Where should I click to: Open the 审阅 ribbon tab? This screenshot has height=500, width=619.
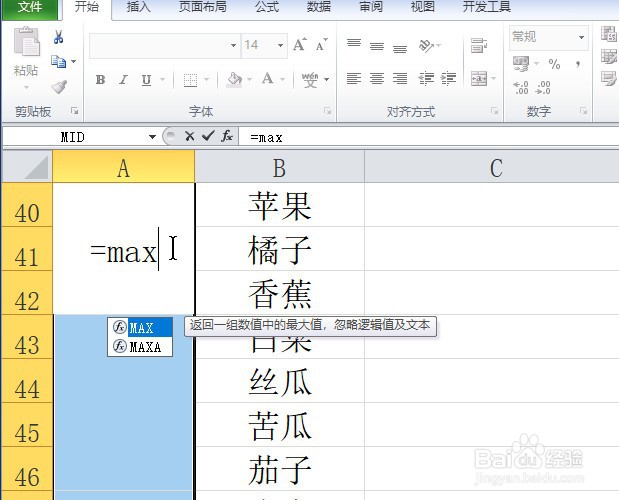pyautogui.click(x=371, y=7)
